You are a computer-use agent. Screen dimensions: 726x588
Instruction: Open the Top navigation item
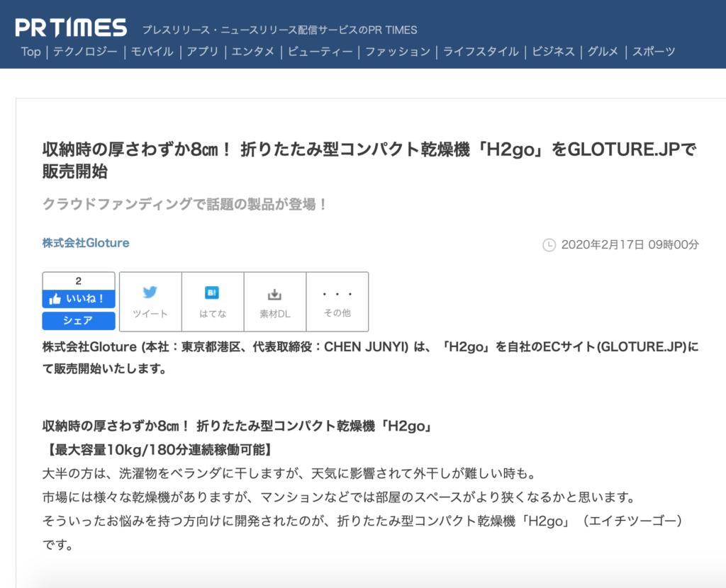[31, 51]
